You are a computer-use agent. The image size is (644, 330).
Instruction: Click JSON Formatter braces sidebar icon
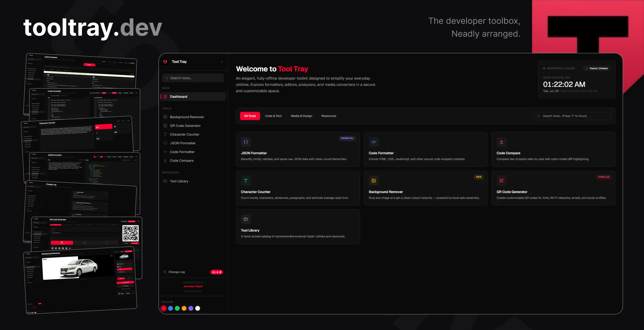click(165, 143)
